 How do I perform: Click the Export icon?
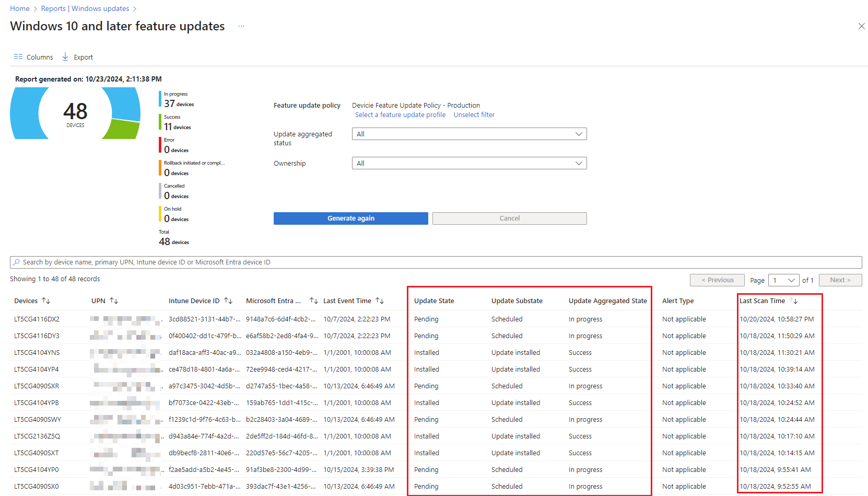point(65,56)
